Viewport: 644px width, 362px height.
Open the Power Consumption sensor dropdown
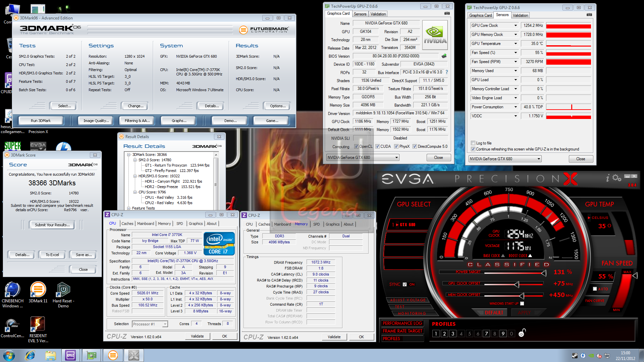coord(516,107)
